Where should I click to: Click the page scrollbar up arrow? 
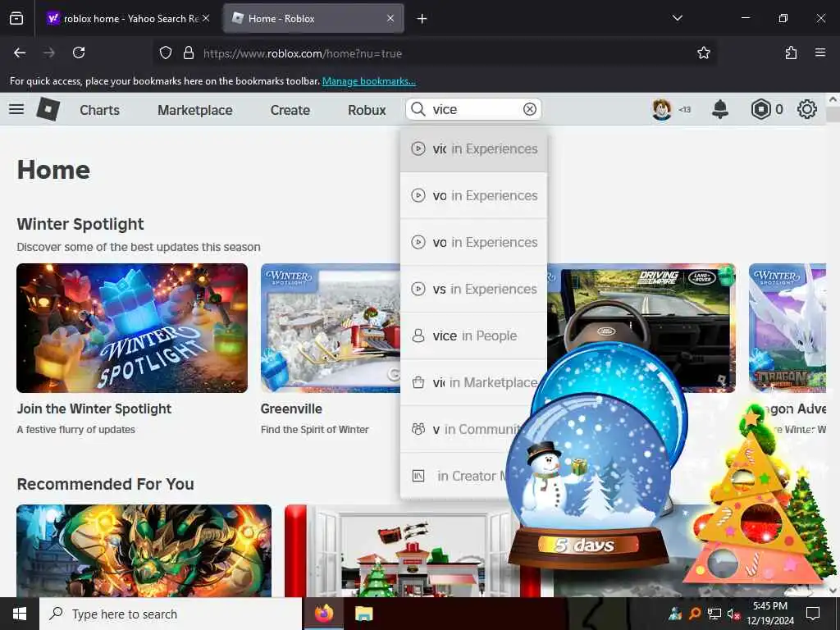click(833, 99)
